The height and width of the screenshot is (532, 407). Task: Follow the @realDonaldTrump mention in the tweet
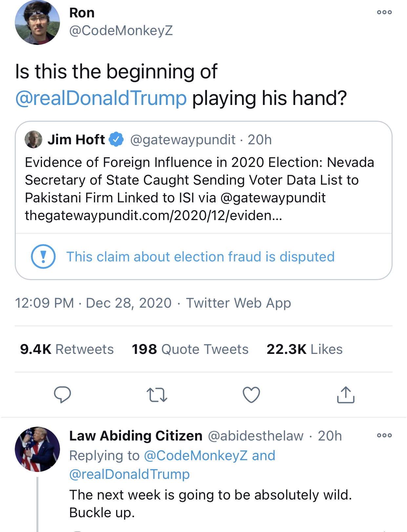[x=101, y=98]
